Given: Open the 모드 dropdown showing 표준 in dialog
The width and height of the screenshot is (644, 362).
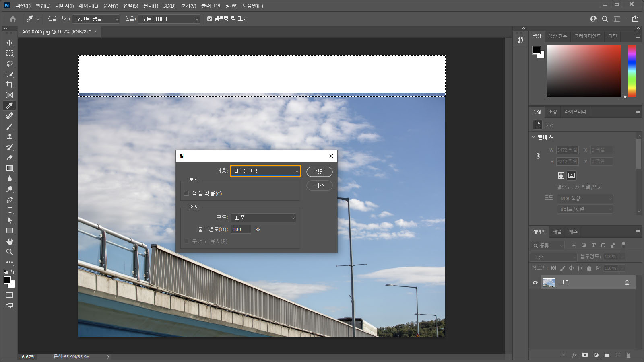Looking at the screenshot, I should [263, 218].
